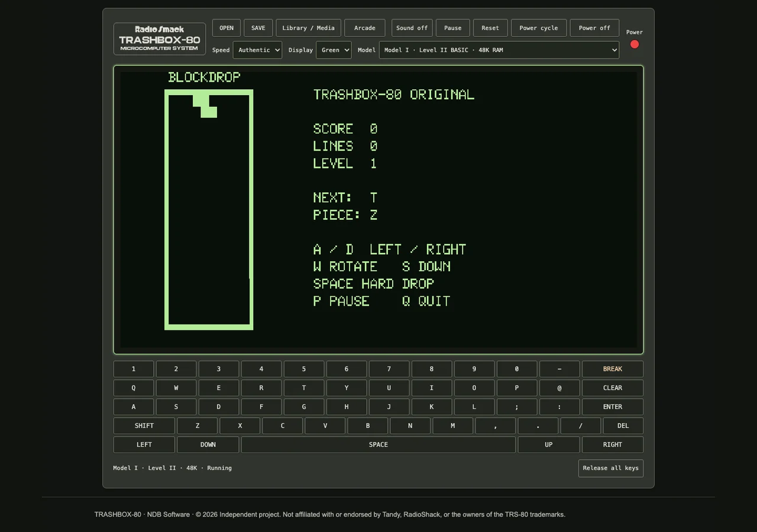Image resolution: width=757 pixels, height=532 pixels.
Task: Click the semicolon key
Action: (517, 407)
